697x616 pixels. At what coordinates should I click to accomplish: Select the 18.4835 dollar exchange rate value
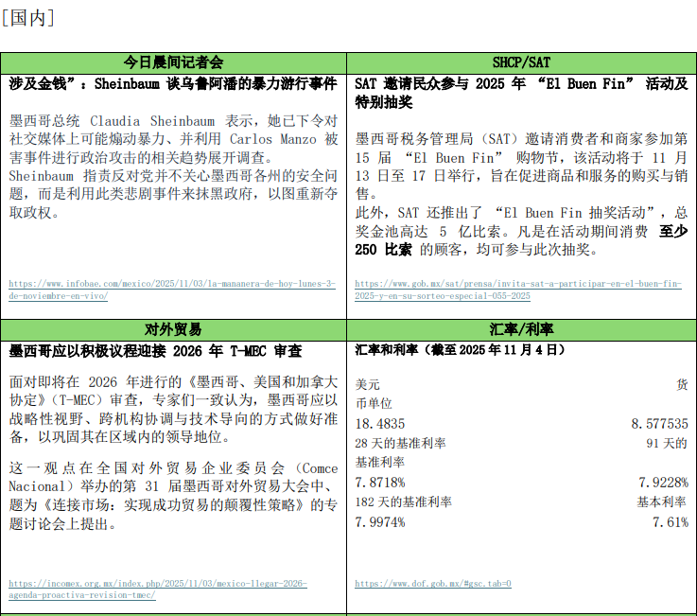pos(379,424)
